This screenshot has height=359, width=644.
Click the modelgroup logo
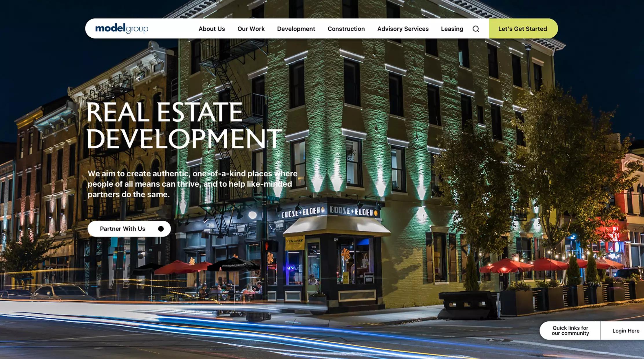pos(122,28)
